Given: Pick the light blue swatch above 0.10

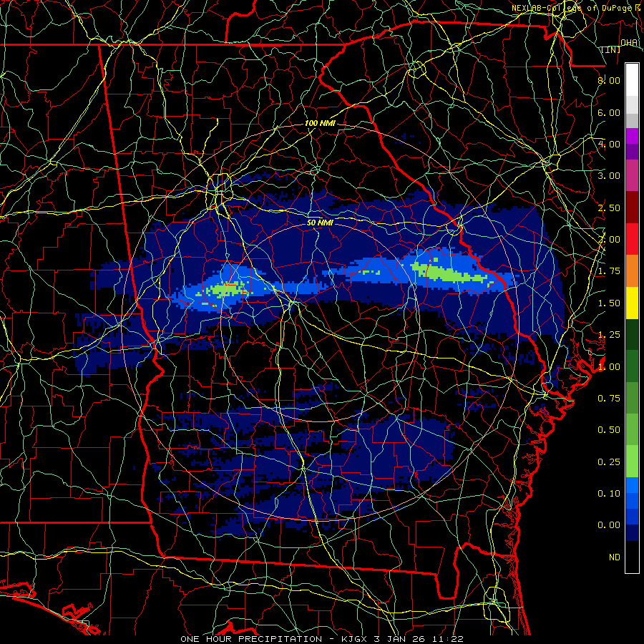Looking at the screenshot, I should pyautogui.click(x=632, y=485).
